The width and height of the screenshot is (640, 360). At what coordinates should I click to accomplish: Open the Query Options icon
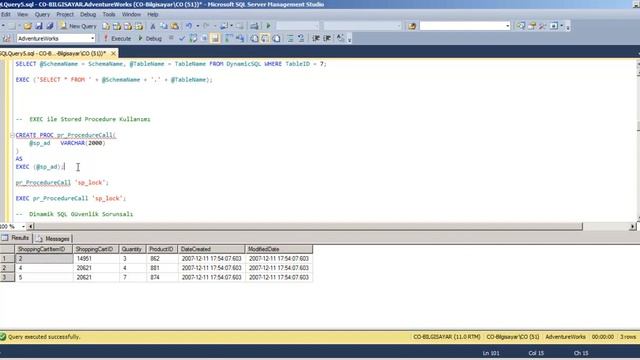click(x=204, y=38)
